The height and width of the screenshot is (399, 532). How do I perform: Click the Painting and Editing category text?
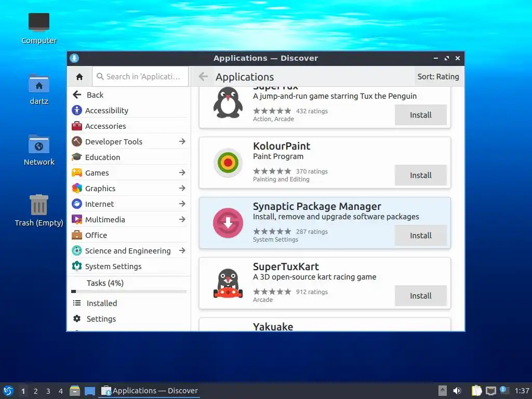click(x=281, y=179)
